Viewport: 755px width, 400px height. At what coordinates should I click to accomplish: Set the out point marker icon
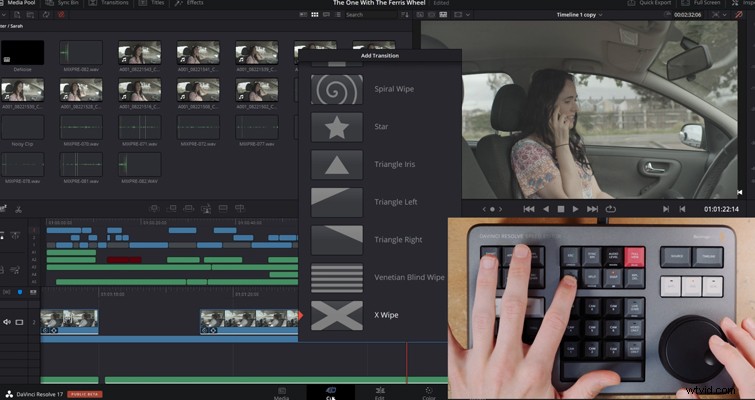click(x=682, y=209)
